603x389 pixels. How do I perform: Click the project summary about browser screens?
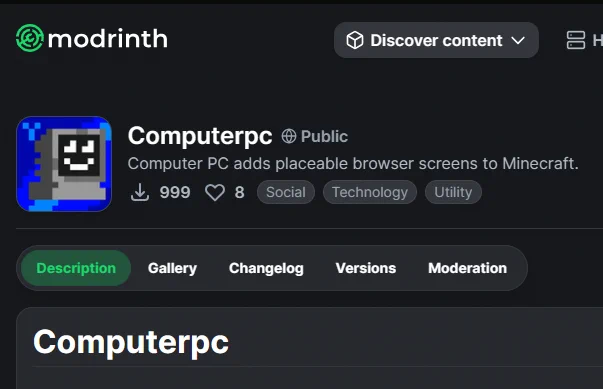tap(353, 164)
